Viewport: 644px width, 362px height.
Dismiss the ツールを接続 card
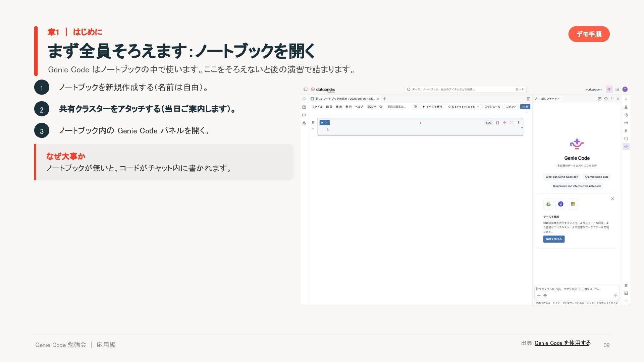612,199
